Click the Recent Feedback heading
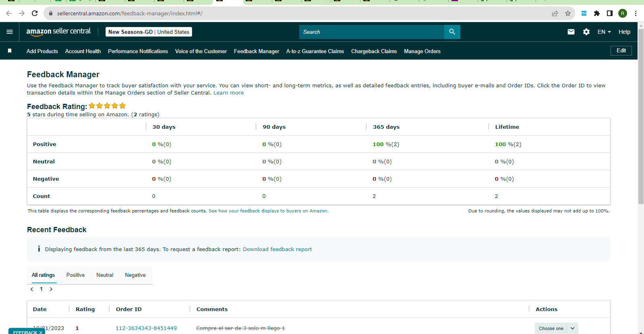Viewport: 644px width, 334px height. pos(57,230)
